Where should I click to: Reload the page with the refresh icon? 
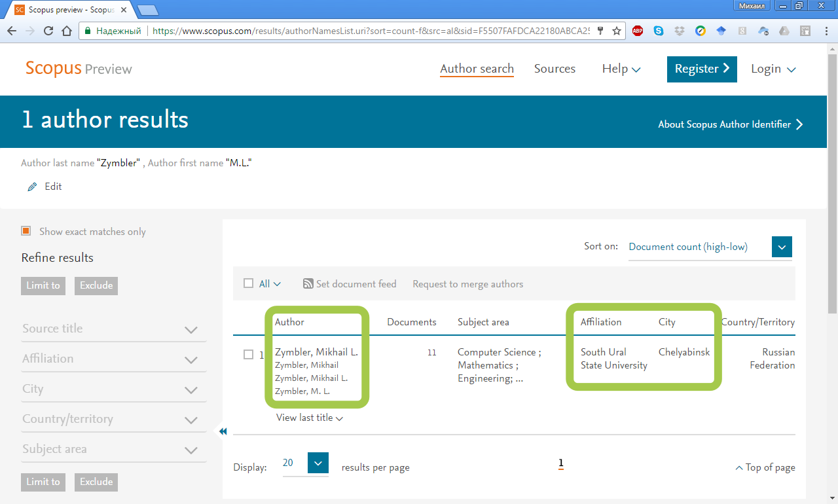tap(48, 31)
